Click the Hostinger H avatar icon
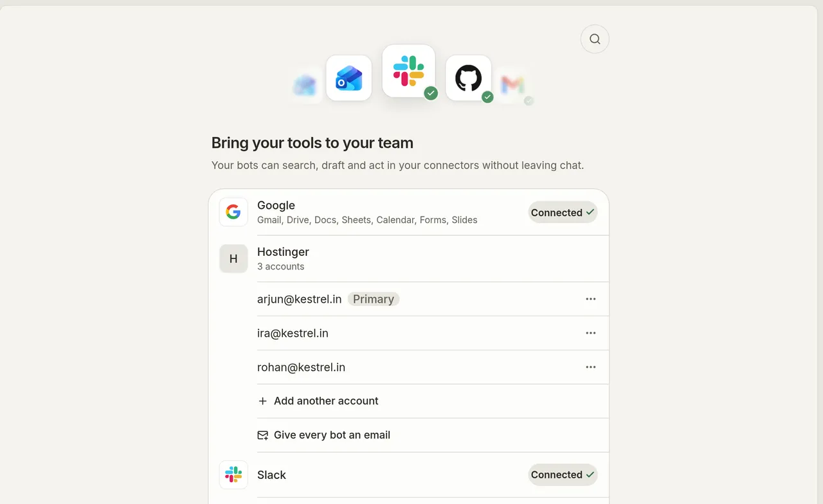Image resolution: width=823 pixels, height=504 pixels. pyautogui.click(x=233, y=258)
